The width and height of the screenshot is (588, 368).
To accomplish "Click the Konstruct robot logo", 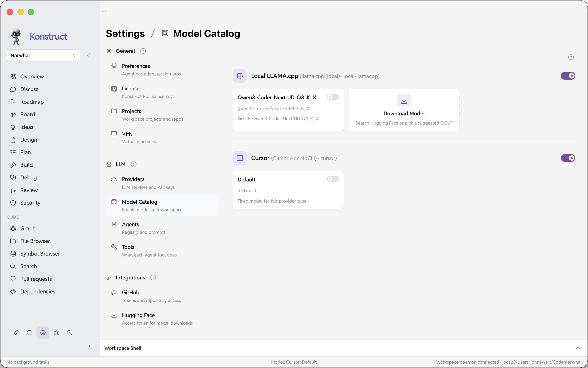I will tap(16, 36).
